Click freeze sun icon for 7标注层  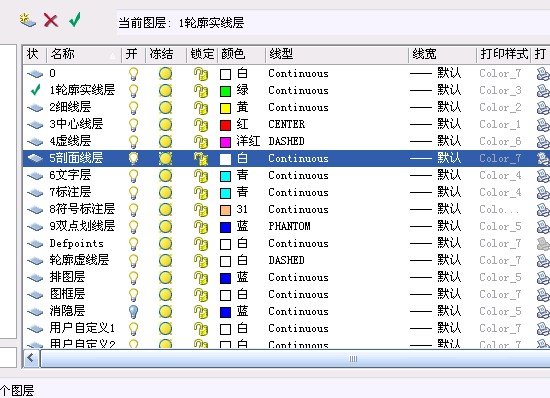(165, 193)
